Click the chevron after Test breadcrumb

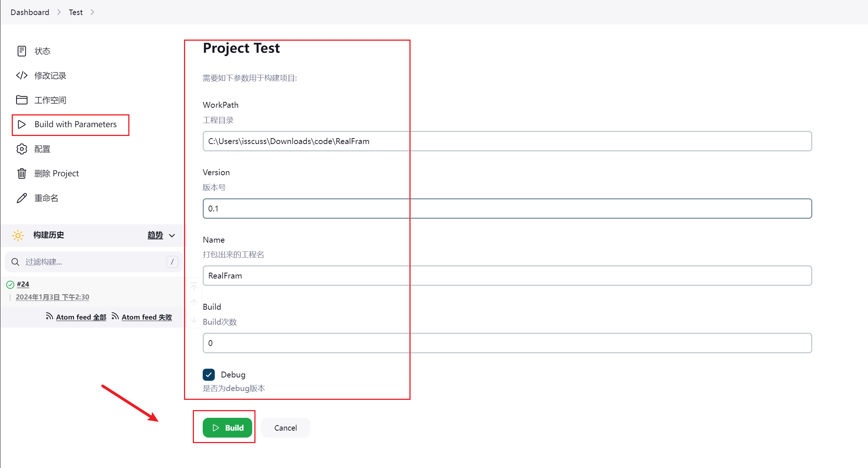92,12
